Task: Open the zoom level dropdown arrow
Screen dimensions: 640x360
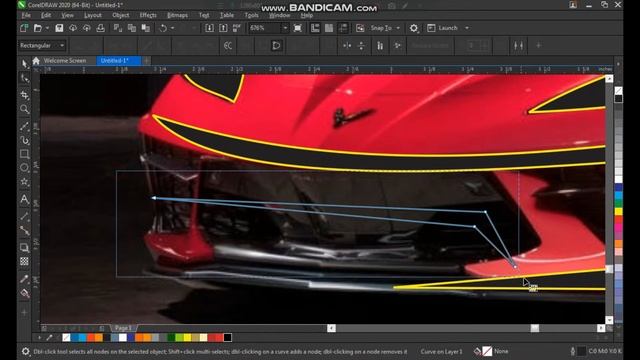Action: coord(285,28)
